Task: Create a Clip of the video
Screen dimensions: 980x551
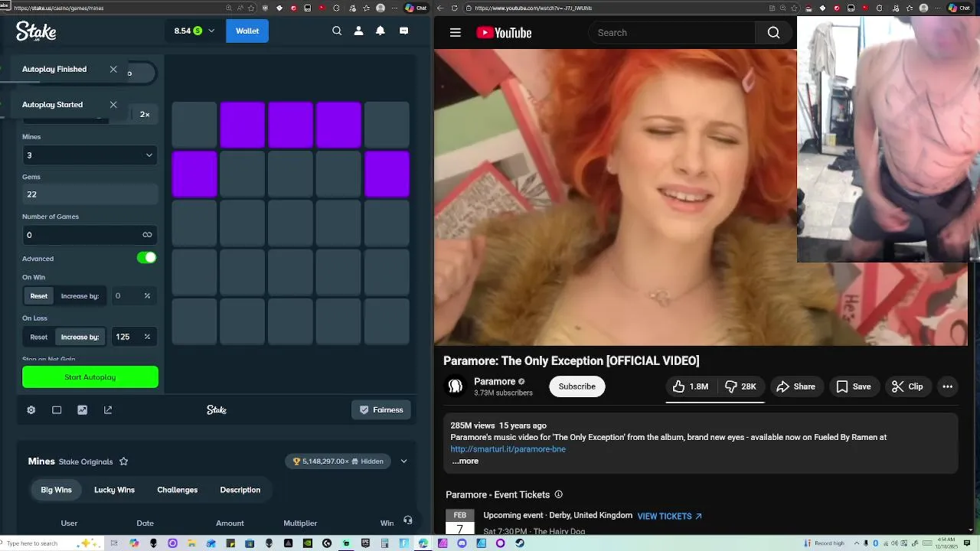Action: (x=907, y=386)
